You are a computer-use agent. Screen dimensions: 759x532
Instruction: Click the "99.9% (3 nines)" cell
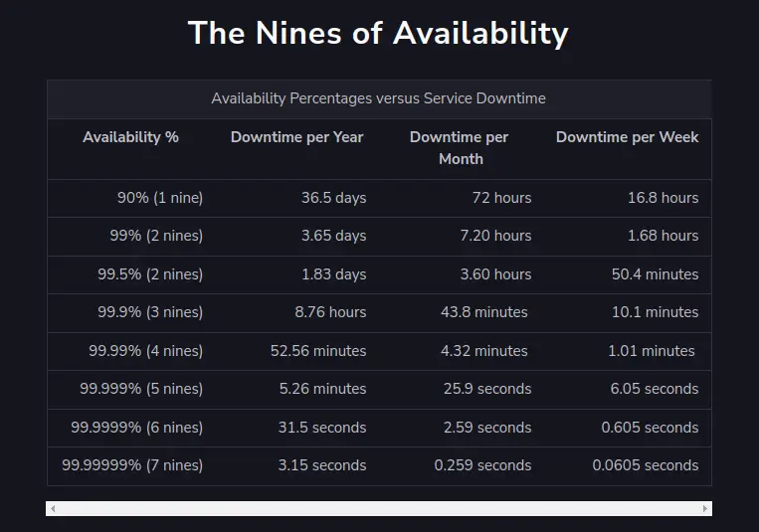[x=149, y=312]
